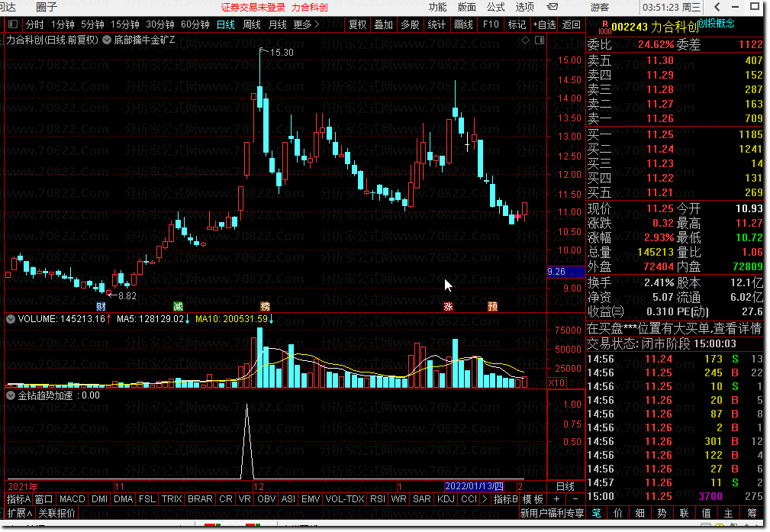Click the 模板 template button

click(x=533, y=499)
